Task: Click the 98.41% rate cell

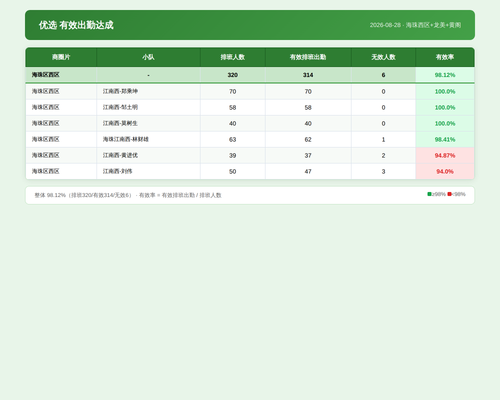Action: coord(445,139)
